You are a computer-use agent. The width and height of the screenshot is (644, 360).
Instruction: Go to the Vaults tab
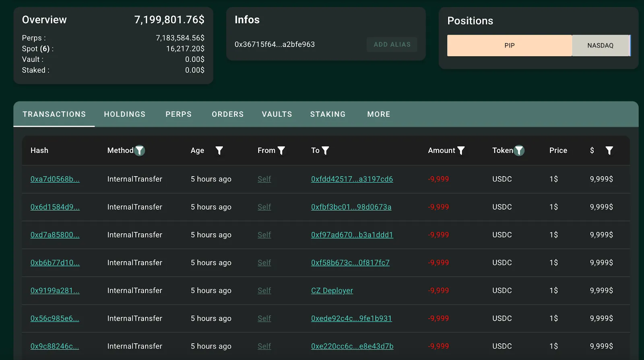point(277,114)
